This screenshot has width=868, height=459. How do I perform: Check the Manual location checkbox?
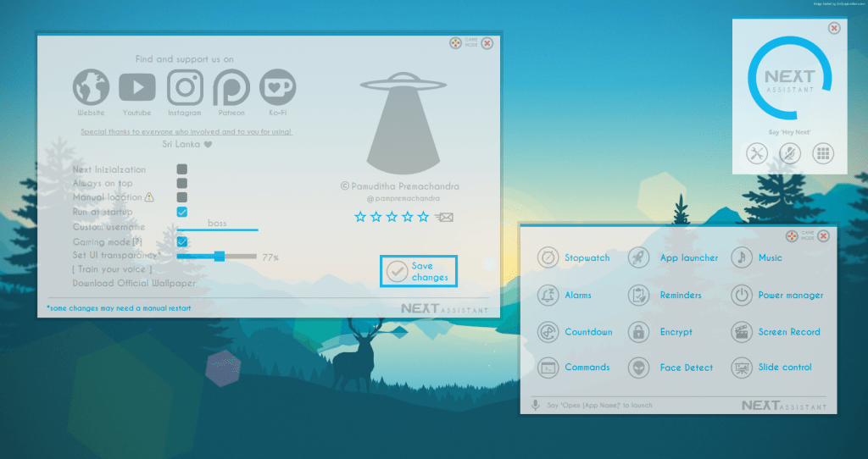182,197
